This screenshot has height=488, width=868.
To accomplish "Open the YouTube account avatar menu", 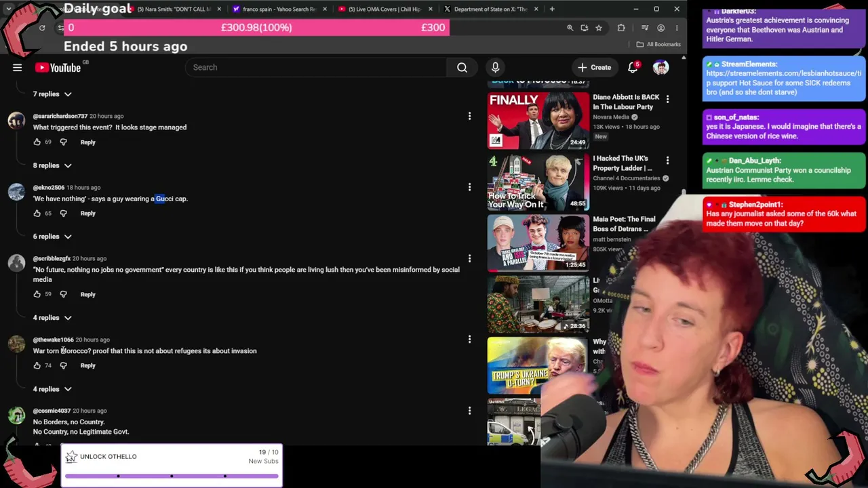I will 660,67.
